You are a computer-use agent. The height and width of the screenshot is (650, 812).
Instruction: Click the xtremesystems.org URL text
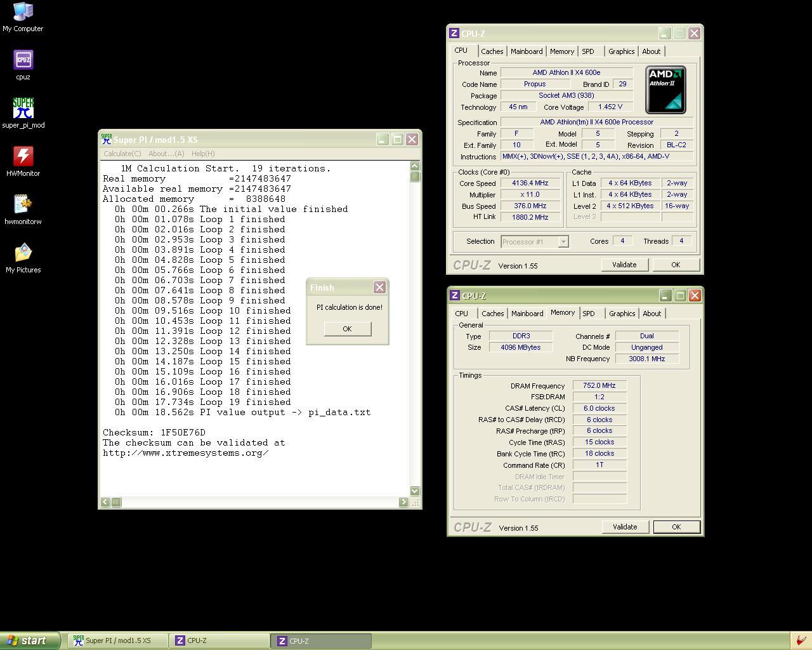click(x=186, y=453)
